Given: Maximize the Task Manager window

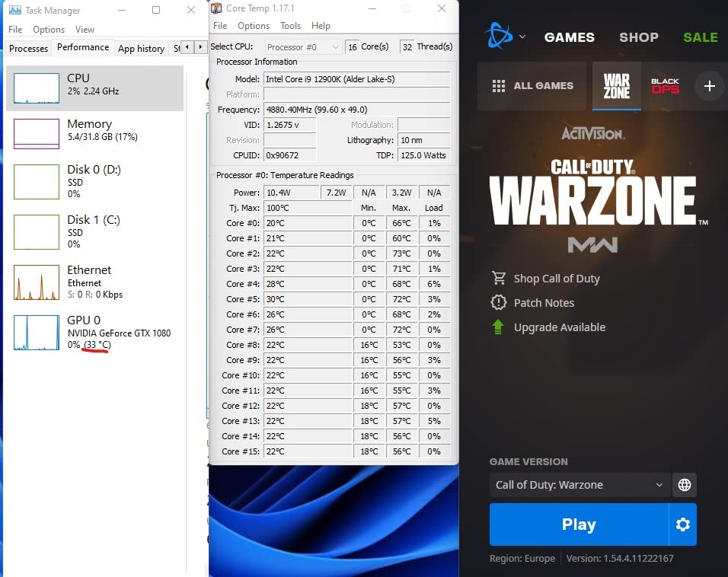Looking at the screenshot, I should click(156, 10).
